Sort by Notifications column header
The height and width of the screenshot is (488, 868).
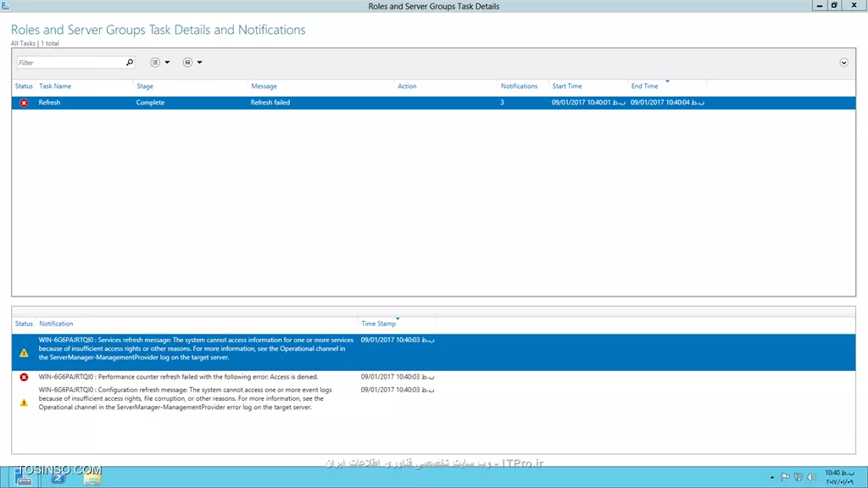click(x=520, y=86)
